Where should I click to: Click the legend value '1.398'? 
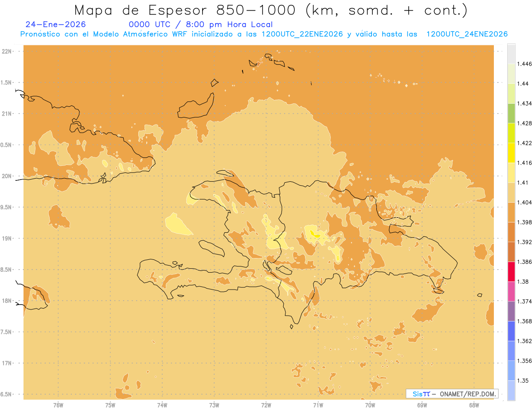tap(525, 222)
